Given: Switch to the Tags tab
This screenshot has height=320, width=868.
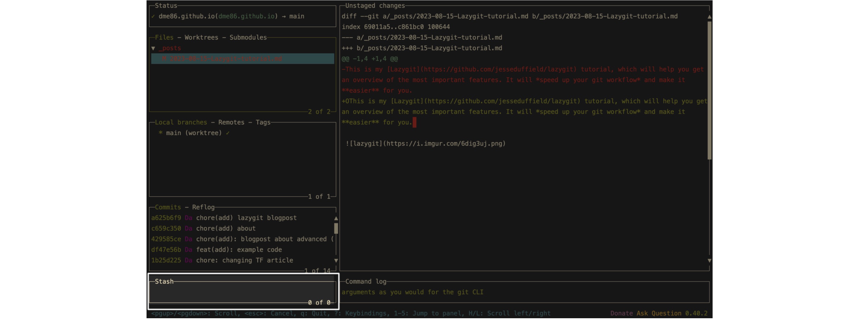Looking at the screenshot, I should 263,122.
